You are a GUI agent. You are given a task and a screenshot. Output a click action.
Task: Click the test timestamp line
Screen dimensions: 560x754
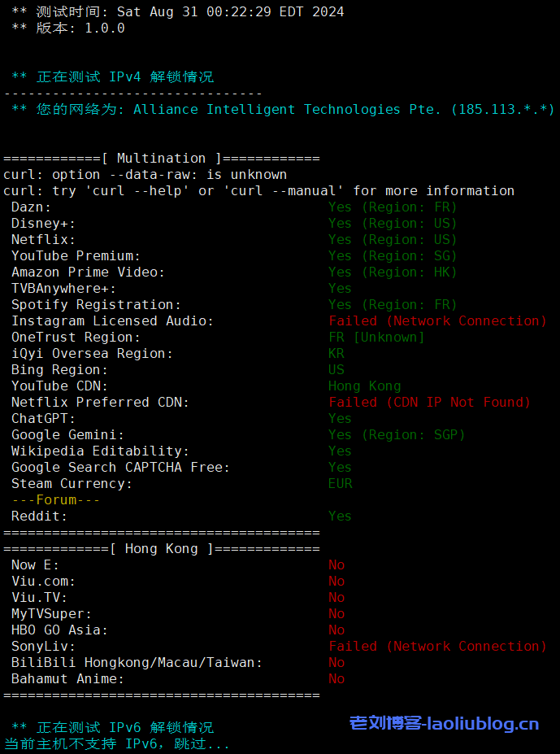[177, 11]
